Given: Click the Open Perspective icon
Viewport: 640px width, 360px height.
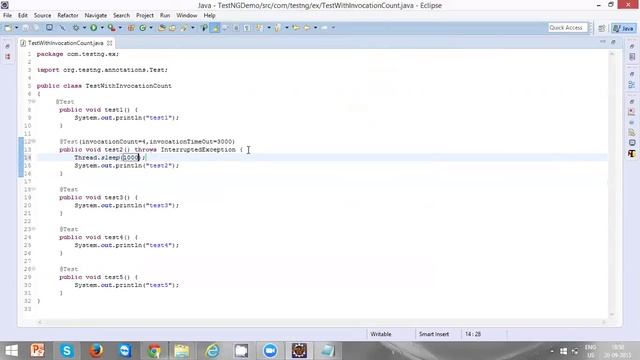Looking at the screenshot, I should (602, 28).
